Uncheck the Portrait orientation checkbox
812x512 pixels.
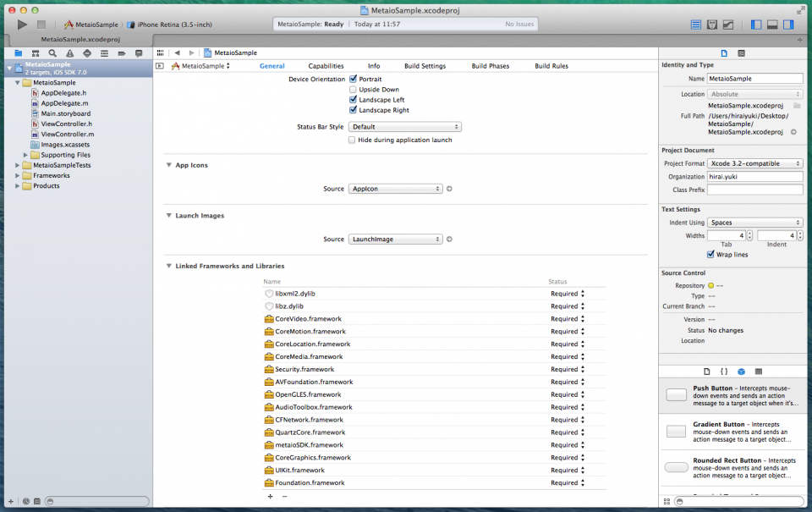pos(354,79)
